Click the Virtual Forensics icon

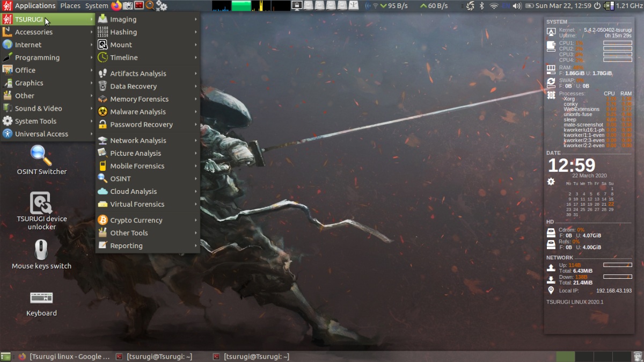103,204
